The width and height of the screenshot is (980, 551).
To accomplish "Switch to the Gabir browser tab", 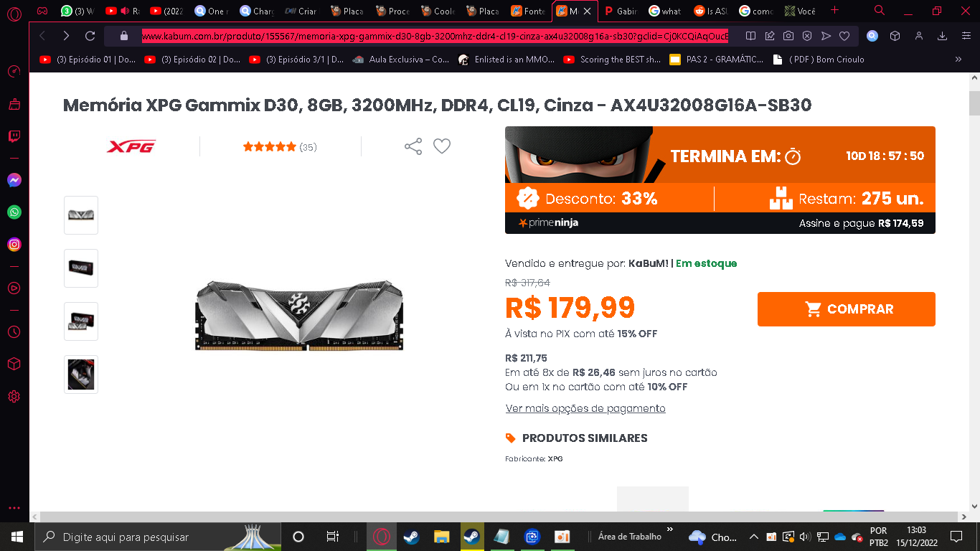I will click(621, 11).
